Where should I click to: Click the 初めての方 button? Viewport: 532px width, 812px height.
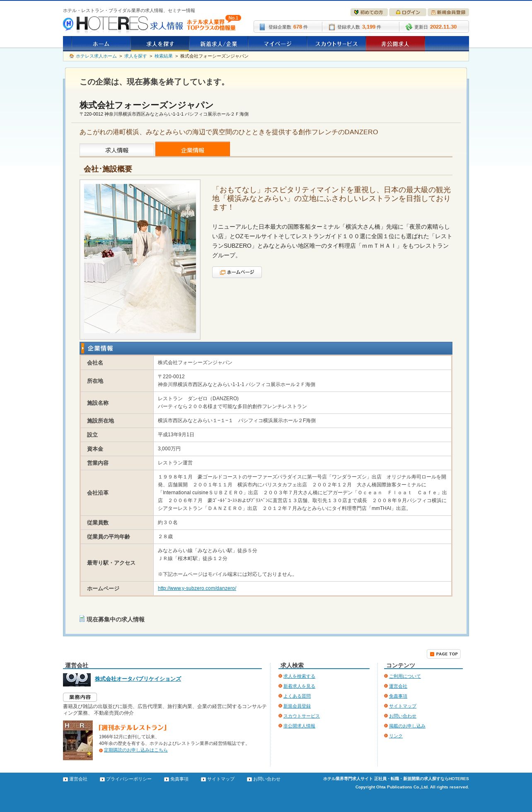[369, 12]
